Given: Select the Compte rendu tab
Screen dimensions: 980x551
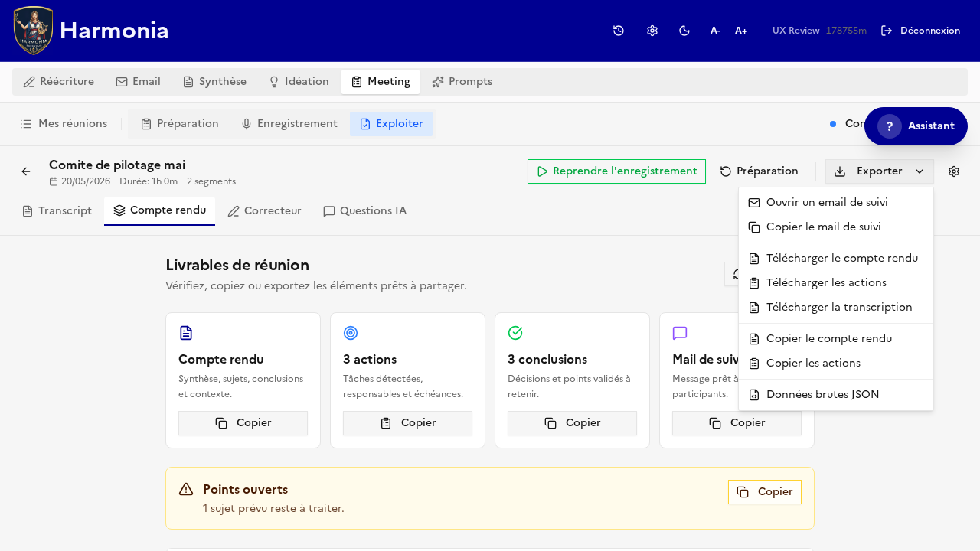Looking at the screenshot, I should (160, 210).
